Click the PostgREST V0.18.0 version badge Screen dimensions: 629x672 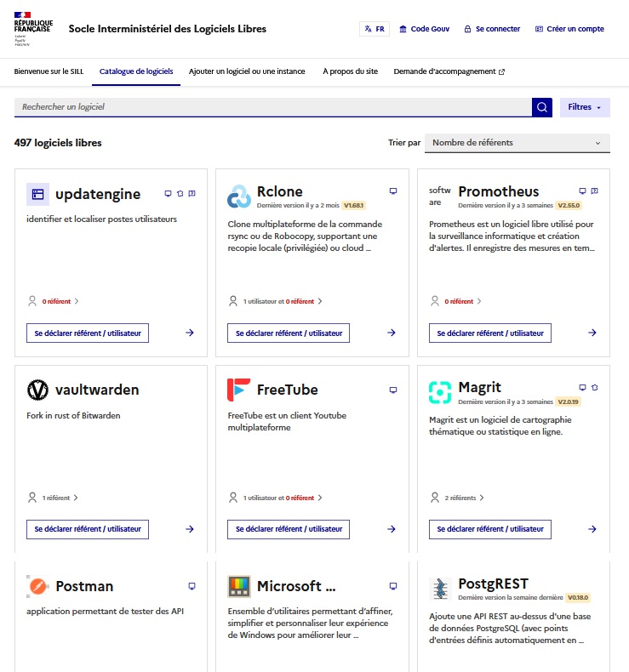(578, 597)
